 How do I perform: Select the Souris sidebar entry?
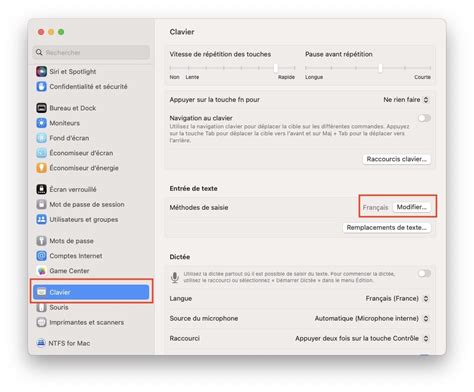tap(91, 307)
